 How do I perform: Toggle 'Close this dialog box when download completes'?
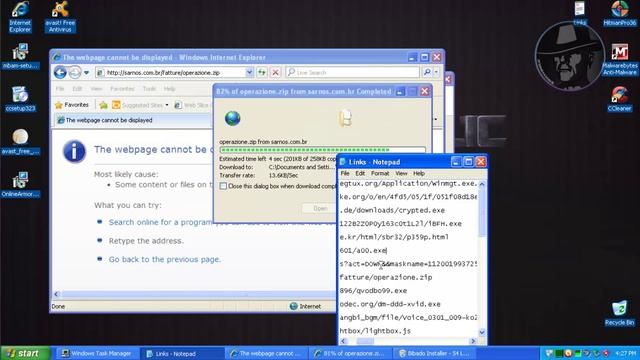(223, 186)
